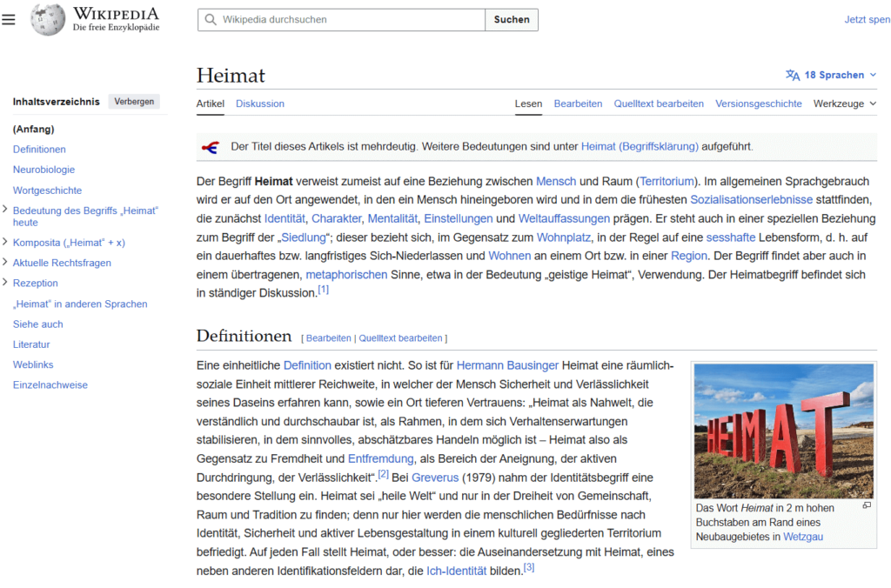Switch to the Diskussion tab
Image resolution: width=891 pixels, height=588 pixels.
coord(259,104)
